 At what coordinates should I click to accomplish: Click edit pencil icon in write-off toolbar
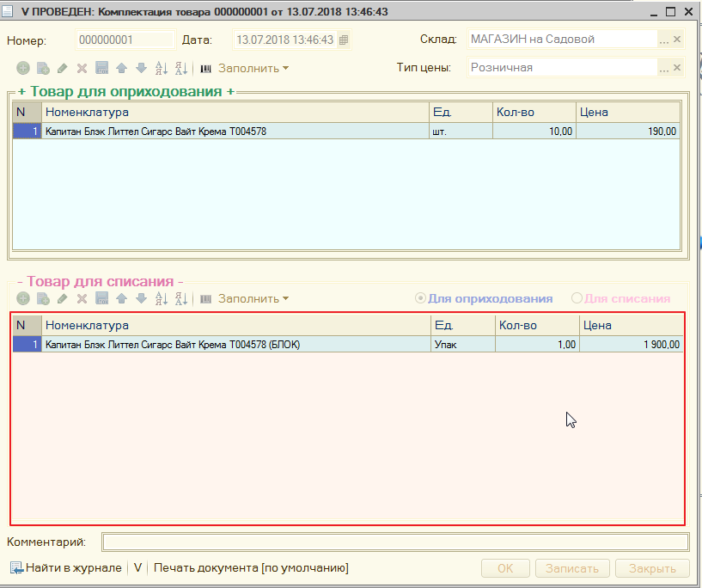click(x=62, y=298)
